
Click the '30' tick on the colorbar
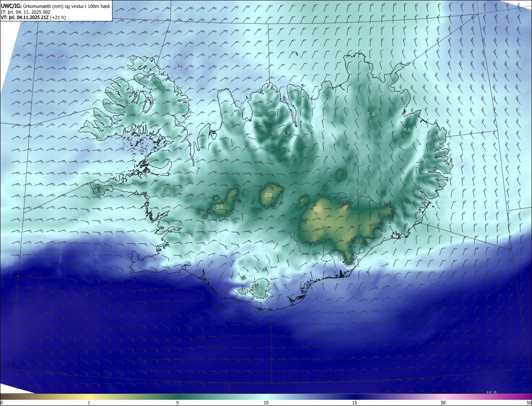coord(443,403)
